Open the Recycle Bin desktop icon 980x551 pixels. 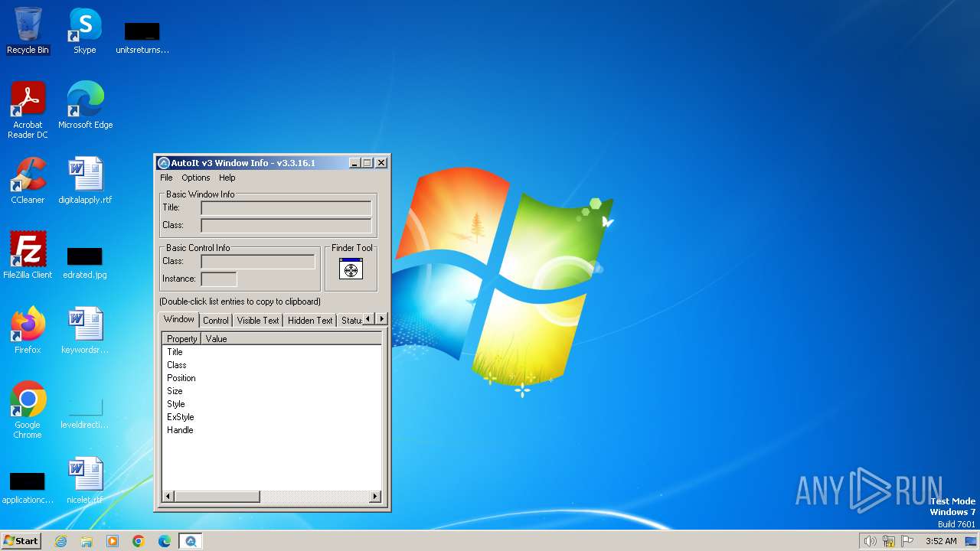click(28, 31)
